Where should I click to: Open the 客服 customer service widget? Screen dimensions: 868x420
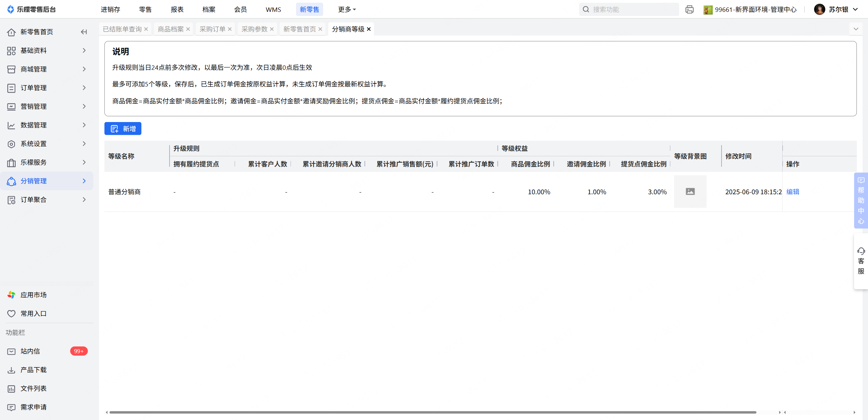[861, 261]
